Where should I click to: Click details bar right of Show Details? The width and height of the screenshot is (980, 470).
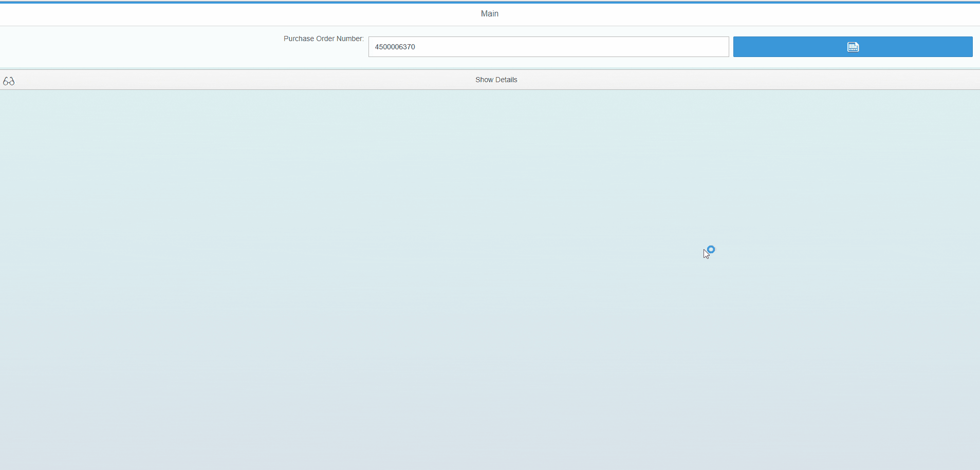coord(745,80)
